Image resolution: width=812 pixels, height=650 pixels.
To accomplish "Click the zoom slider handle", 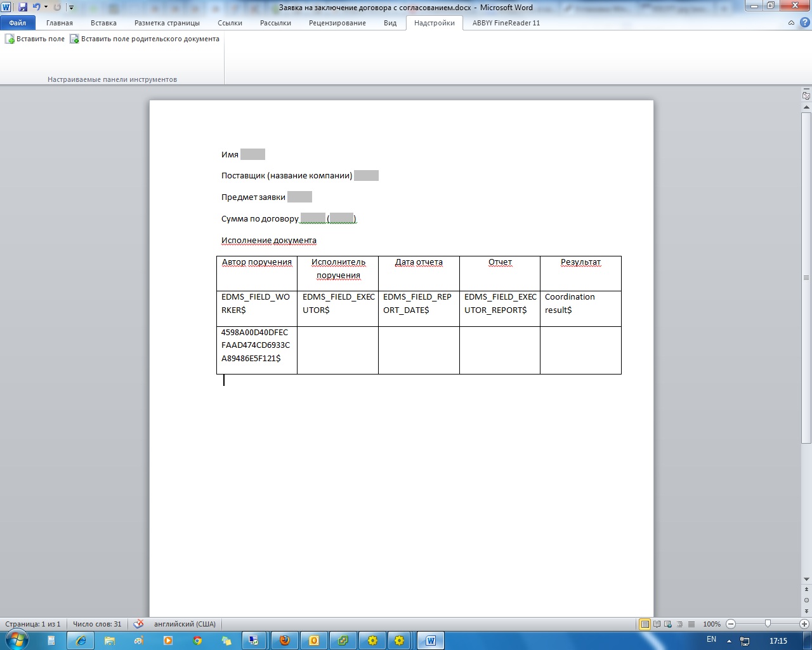I will click(768, 624).
